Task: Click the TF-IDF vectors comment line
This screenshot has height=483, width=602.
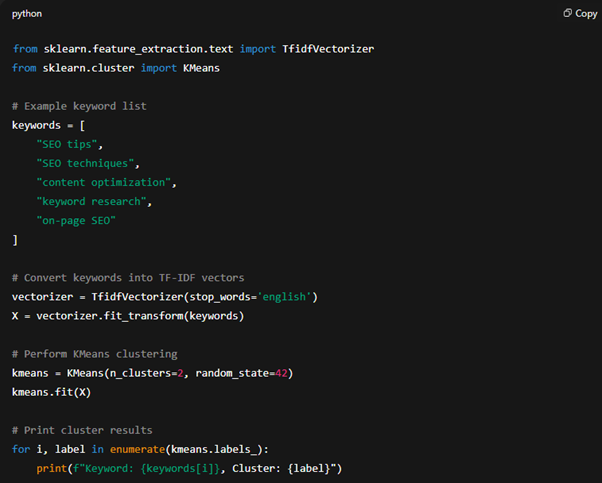Action: (x=128, y=277)
